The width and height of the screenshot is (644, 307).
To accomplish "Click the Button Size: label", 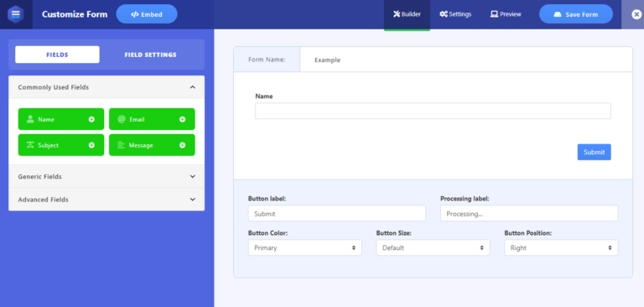I will coord(394,233).
